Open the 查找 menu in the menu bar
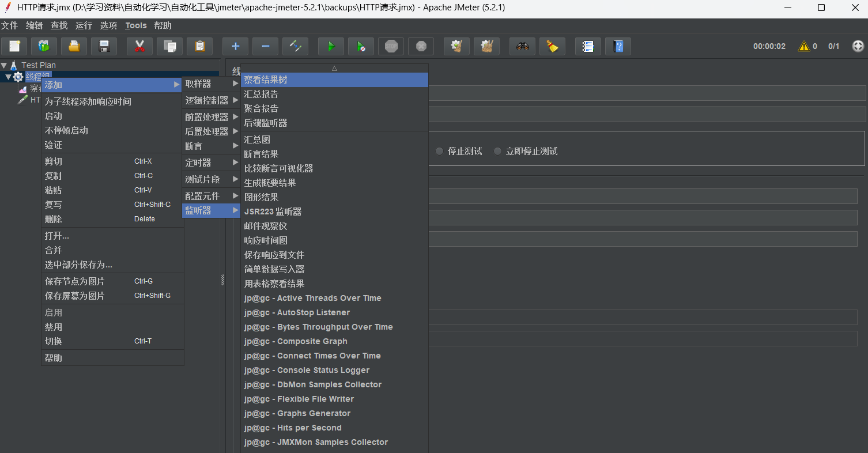Image resolution: width=868 pixels, height=453 pixels. point(59,25)
